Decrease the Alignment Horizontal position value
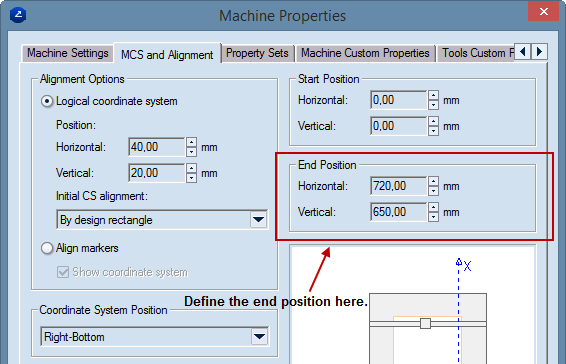 coord(192,152)
